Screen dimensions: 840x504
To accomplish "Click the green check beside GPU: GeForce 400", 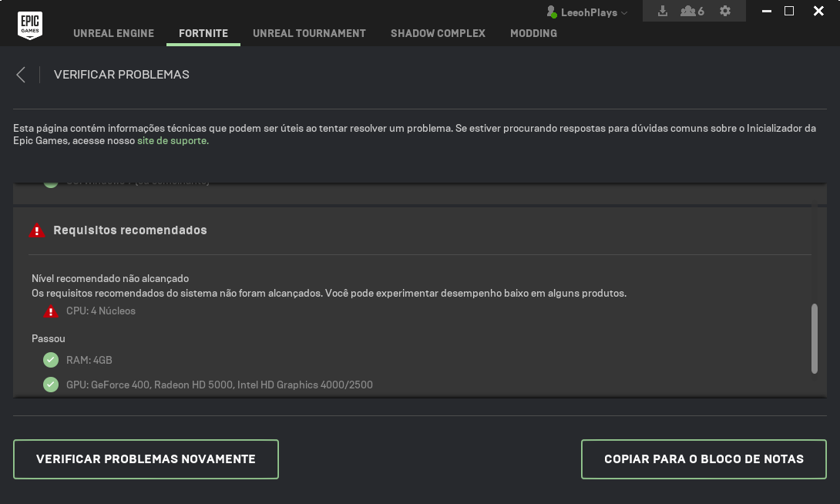I will click(x=51, y=385).
